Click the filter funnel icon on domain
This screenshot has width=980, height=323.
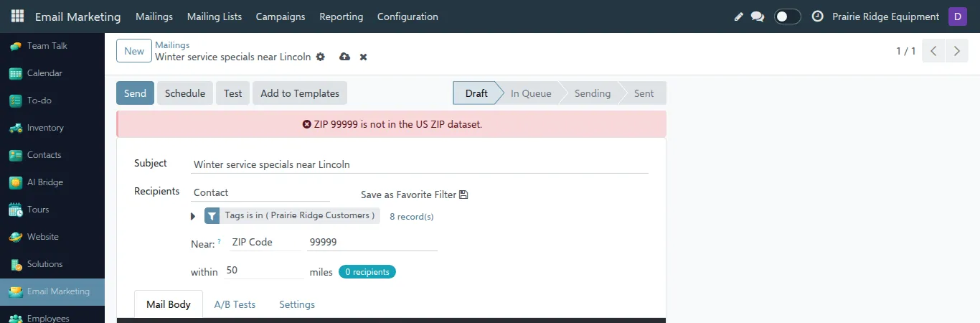pos(212,216)
